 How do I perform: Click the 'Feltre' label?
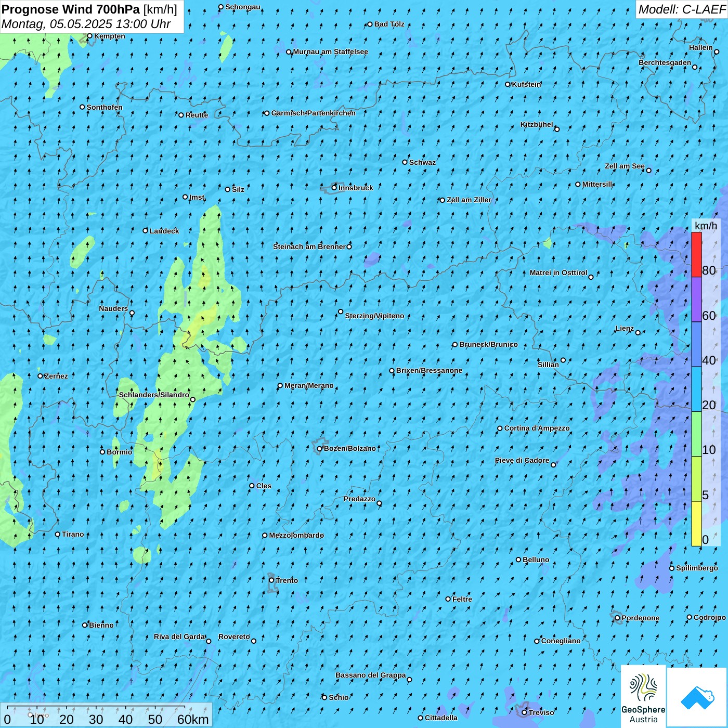point(462,599)
